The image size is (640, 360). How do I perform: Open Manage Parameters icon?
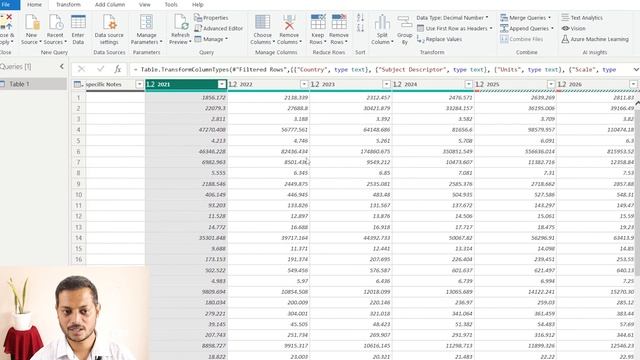(x=146, y=23)
